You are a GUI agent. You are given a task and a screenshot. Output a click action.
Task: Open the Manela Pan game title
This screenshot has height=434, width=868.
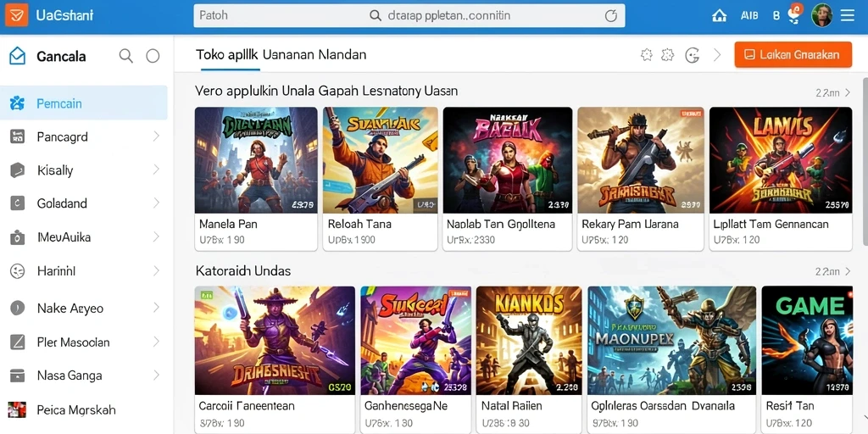(228, 224)
